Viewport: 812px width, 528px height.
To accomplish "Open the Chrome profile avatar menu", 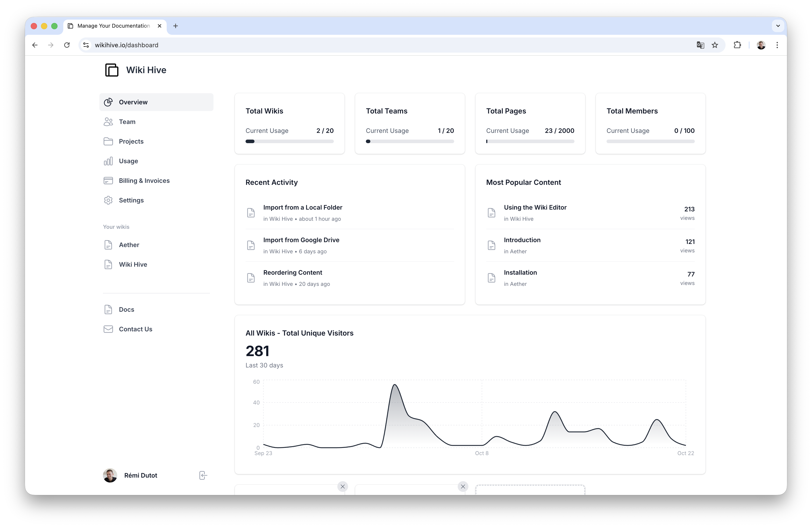I will pos(761,45).
